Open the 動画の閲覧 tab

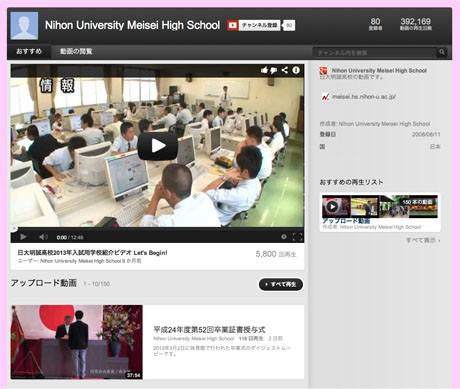pos(76,51)
